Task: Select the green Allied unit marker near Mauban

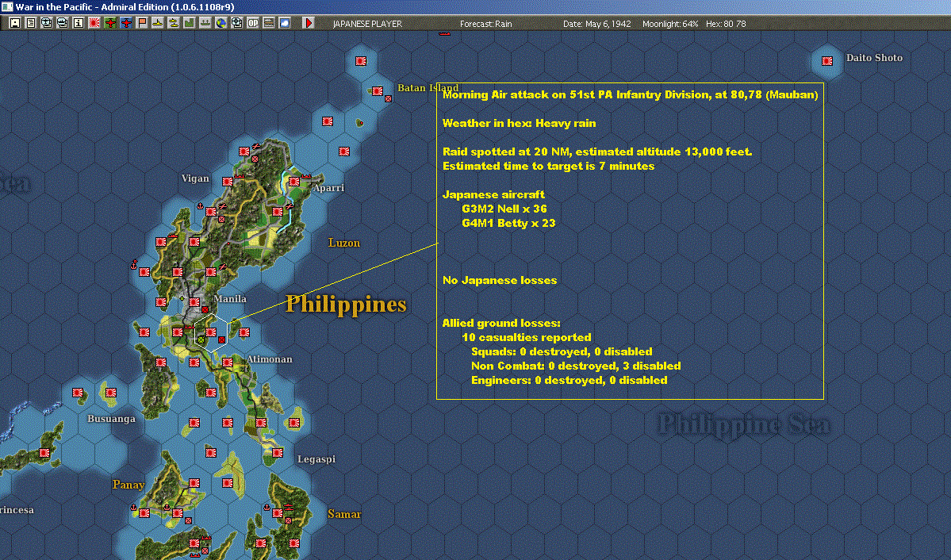Action: coord(201,339)
